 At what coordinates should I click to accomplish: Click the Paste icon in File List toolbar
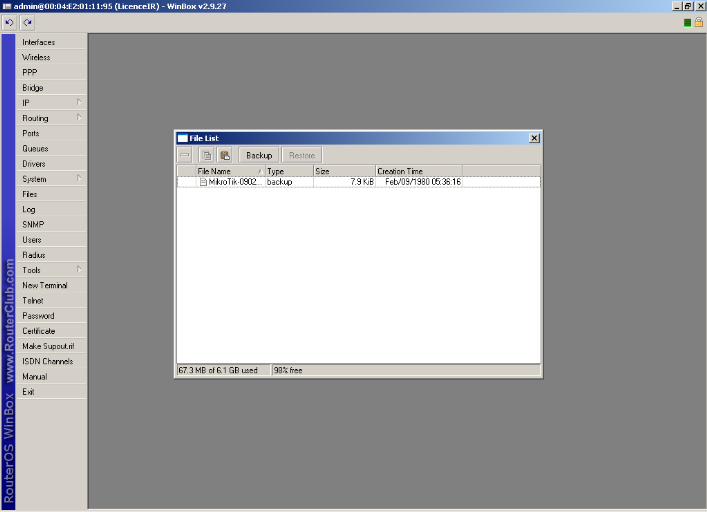[225, 155]
